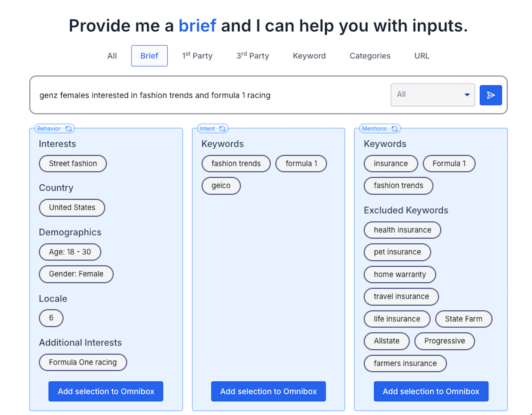Open the All dropdown in brief box
The width and height of the screenshot is (532, 415).
pyautogui.click(x=433, y=95)
